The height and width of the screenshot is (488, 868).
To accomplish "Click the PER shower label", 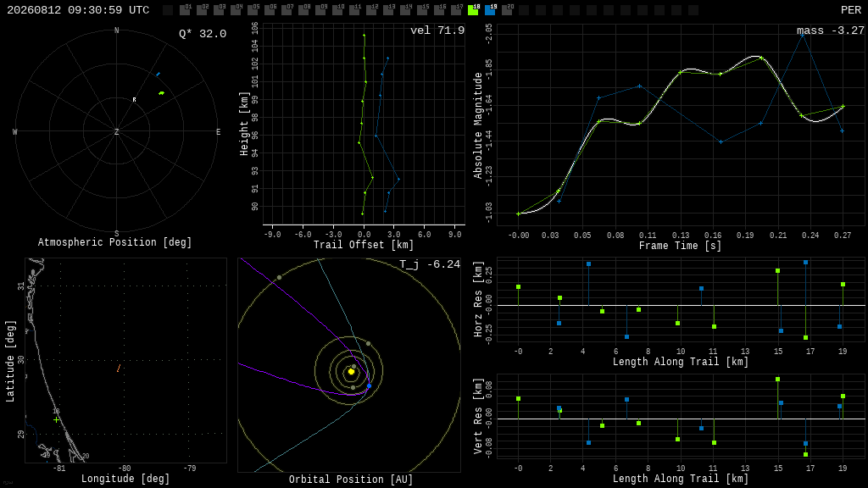I will pyautogui.click(x=851, y=10).
